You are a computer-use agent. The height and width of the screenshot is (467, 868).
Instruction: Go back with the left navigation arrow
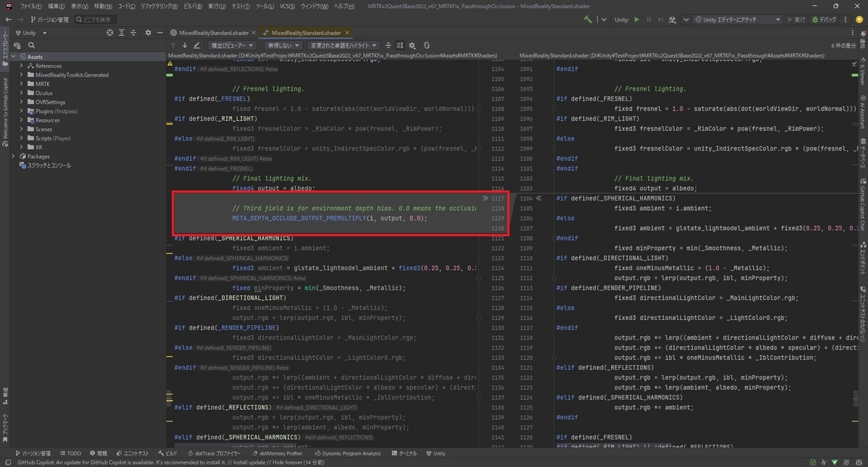(7, 20)
